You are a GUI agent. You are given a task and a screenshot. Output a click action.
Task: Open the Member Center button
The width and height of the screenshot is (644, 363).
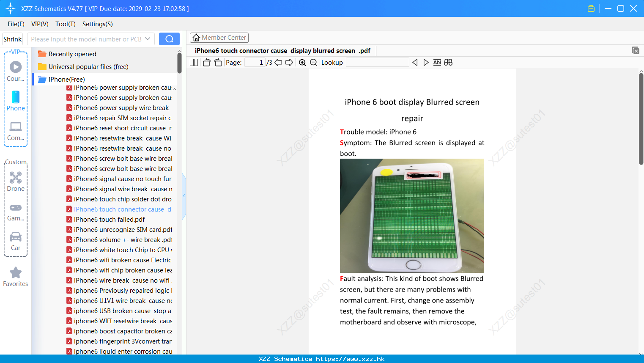(x=219, y=38)
